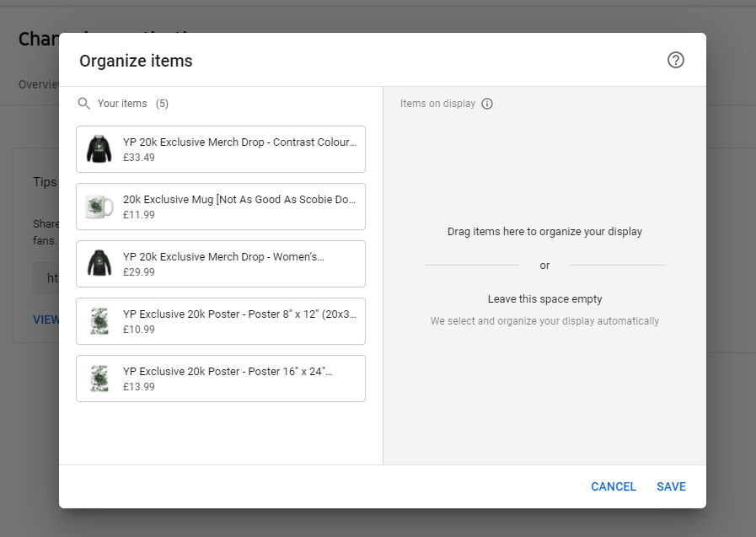Click the £33.49 price on the first item
756x537 pixels.
point(139,158)
